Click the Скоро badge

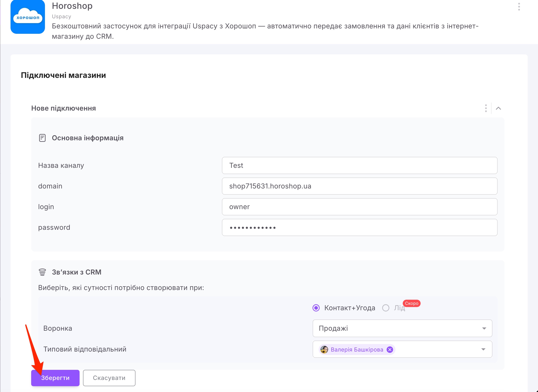coord(412,303)
